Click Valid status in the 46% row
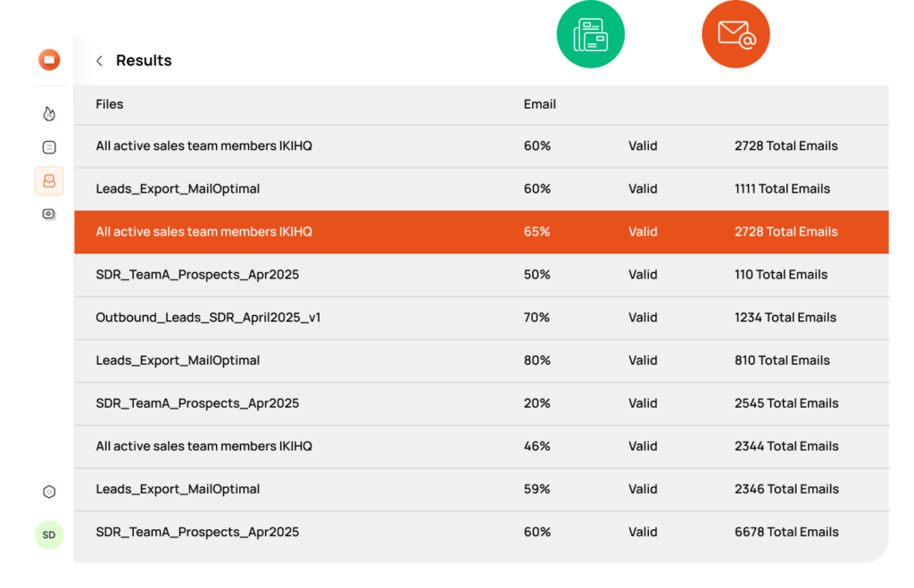The image size is (914, 588). point(643,446)
